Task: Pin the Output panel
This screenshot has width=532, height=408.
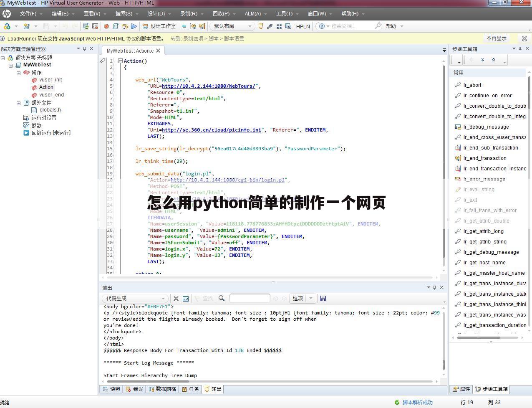Action: click(435, 287)
